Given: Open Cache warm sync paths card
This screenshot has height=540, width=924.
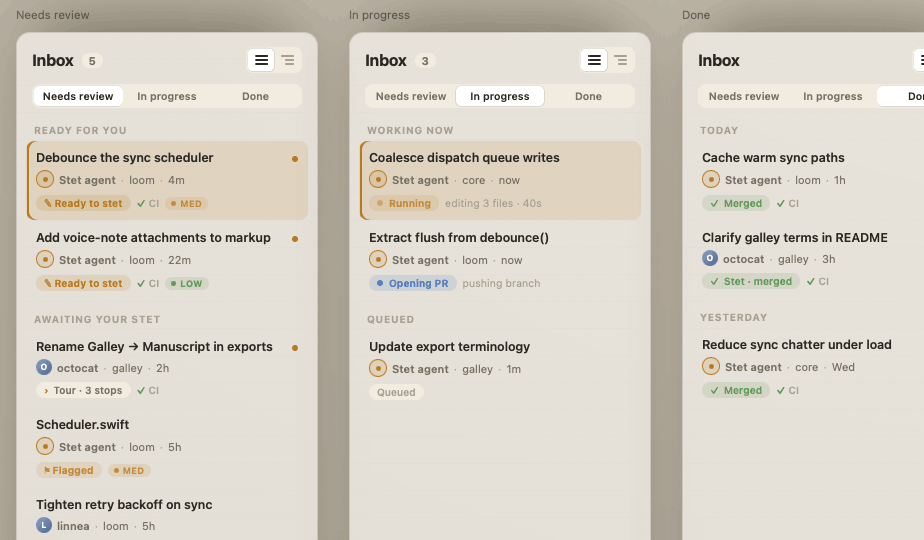Looking at the screenshot, I should (808, 180).
